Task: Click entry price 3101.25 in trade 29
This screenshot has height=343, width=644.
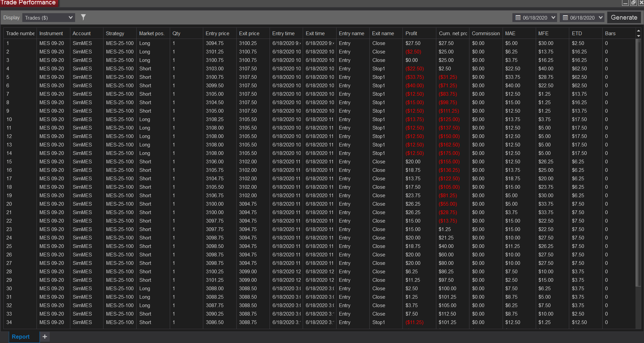Action: click(x=215, y=280)
